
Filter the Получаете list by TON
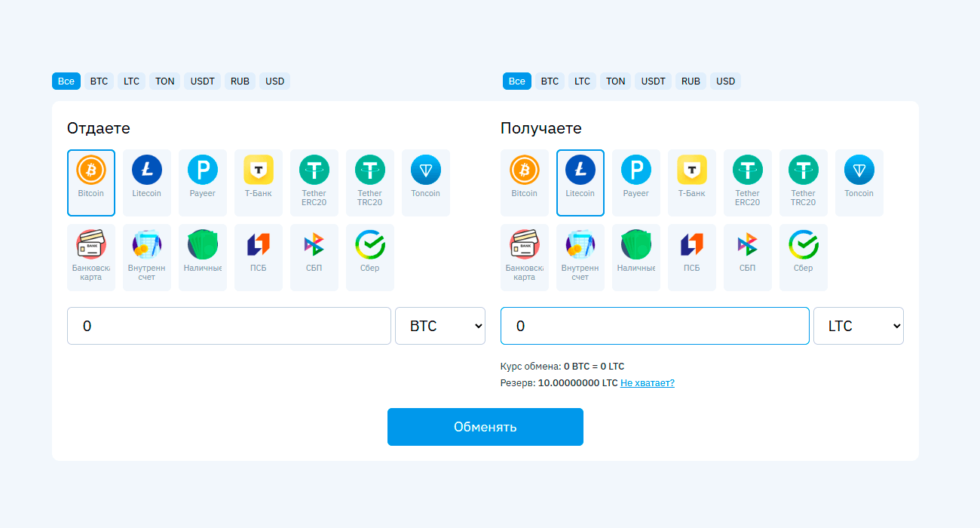616,81
